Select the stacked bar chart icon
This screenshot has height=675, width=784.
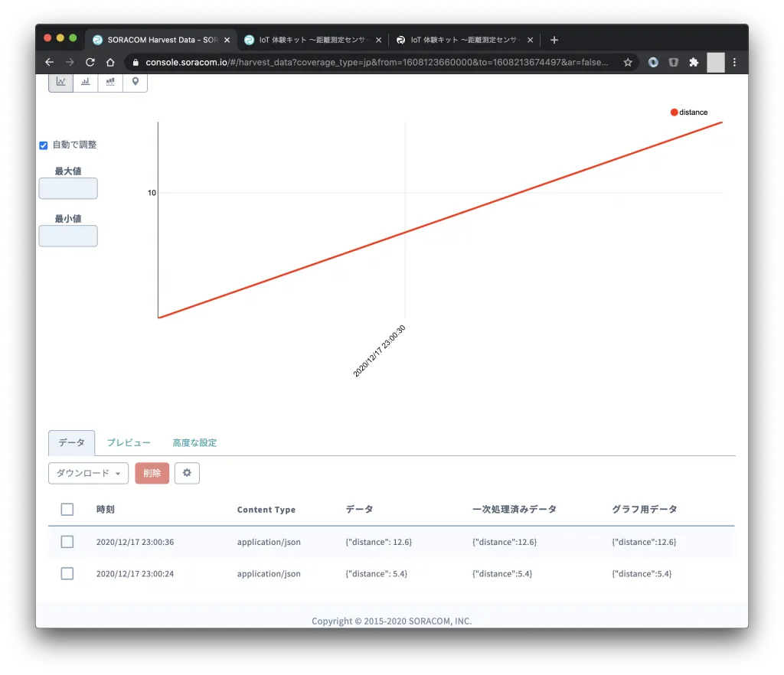pos(110,82)
